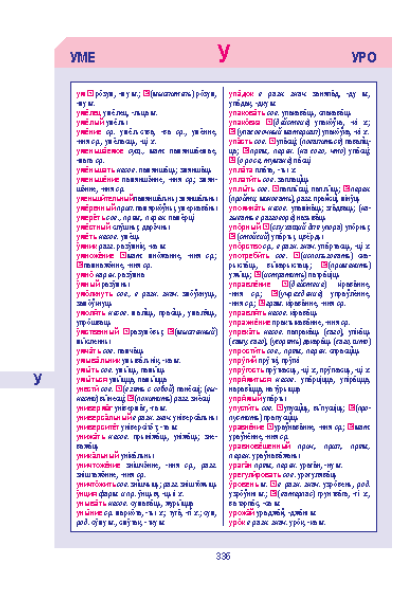Click sense marker 1 after 'упаковка' headword
Viewport: 420px width, 600px height.
pos(269,122)
